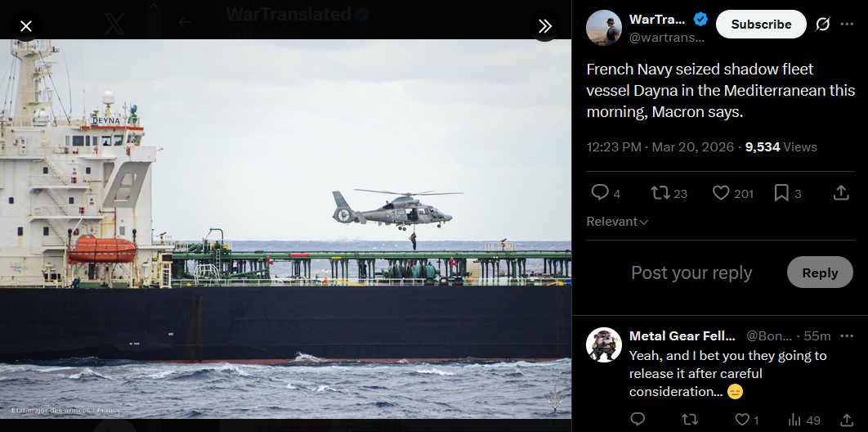Open the 55m timestamp link
The image size is (868, 432).
click(817, 336)
